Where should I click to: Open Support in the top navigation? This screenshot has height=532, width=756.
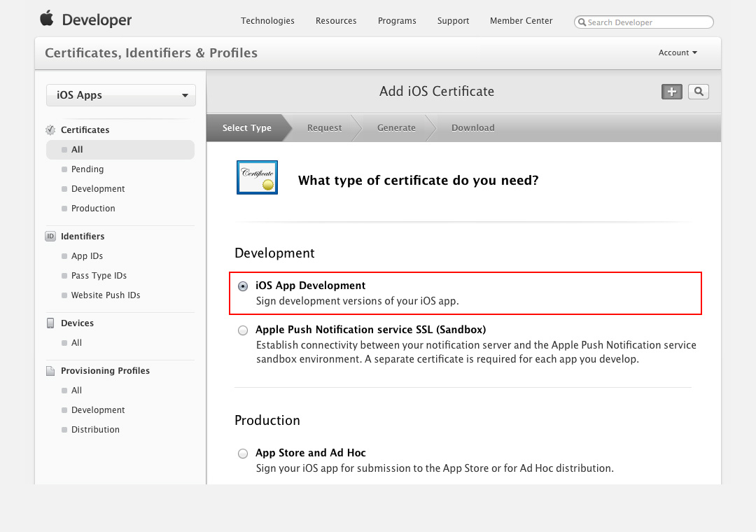tap(453, 21)
